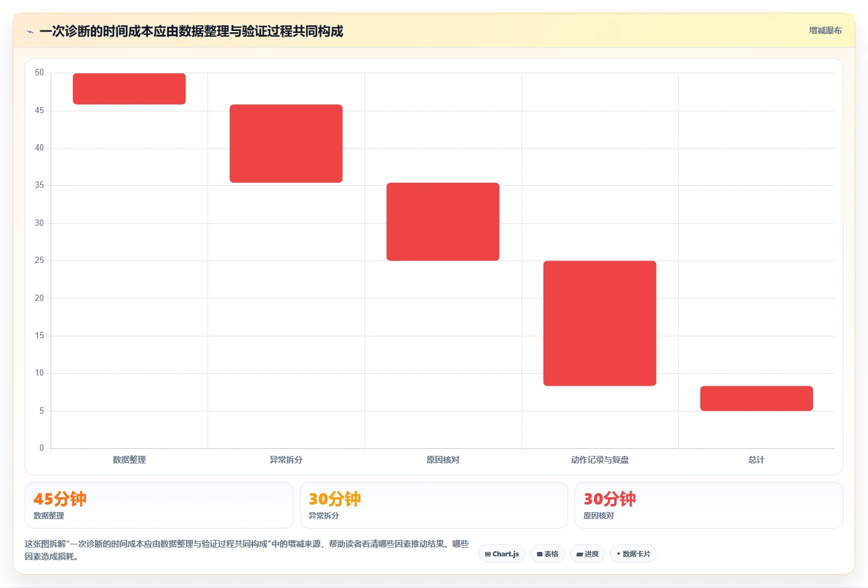868x588 pixels.
Task: Click the lightning icon beside the title
Action: coord(30,32)
